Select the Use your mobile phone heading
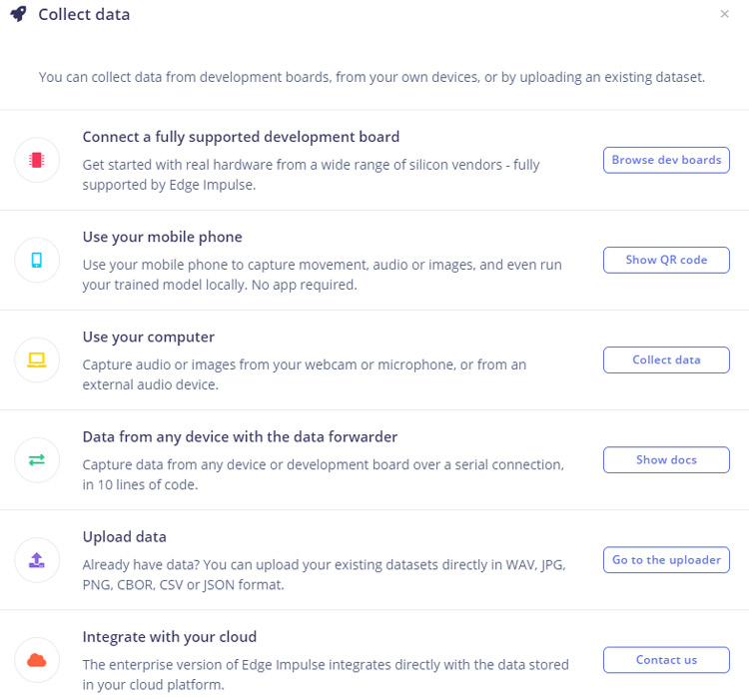The width and height of the screenshot is (749, 700). pyautogui.click(x=163, y=238)
